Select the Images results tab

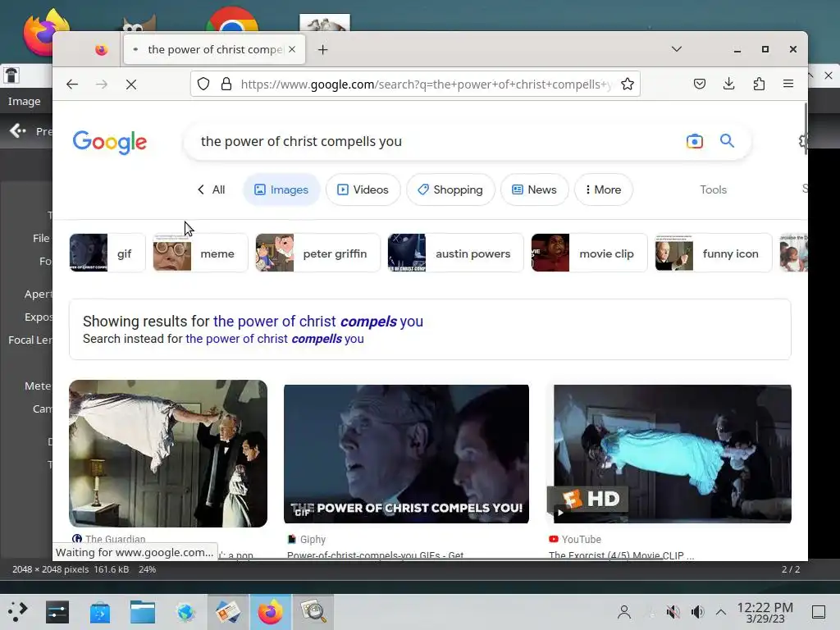click(281, 189)
